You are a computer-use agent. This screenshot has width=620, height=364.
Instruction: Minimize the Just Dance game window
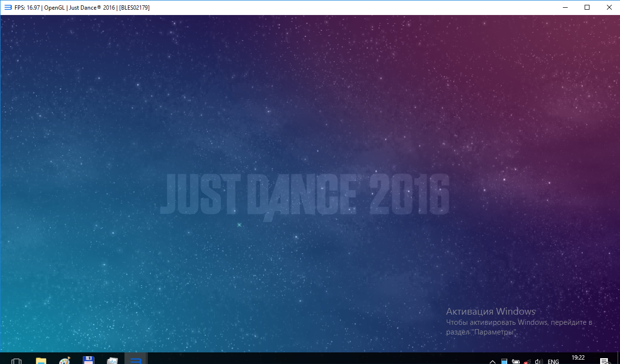565,7
